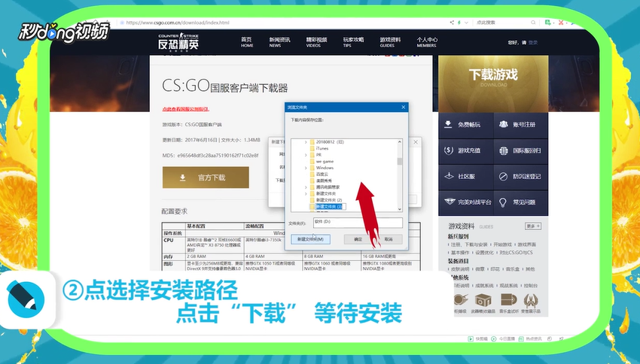This screenshot has width=640, height=364.
Task: Click the browser address bar URL
Action: coord(178,23)
